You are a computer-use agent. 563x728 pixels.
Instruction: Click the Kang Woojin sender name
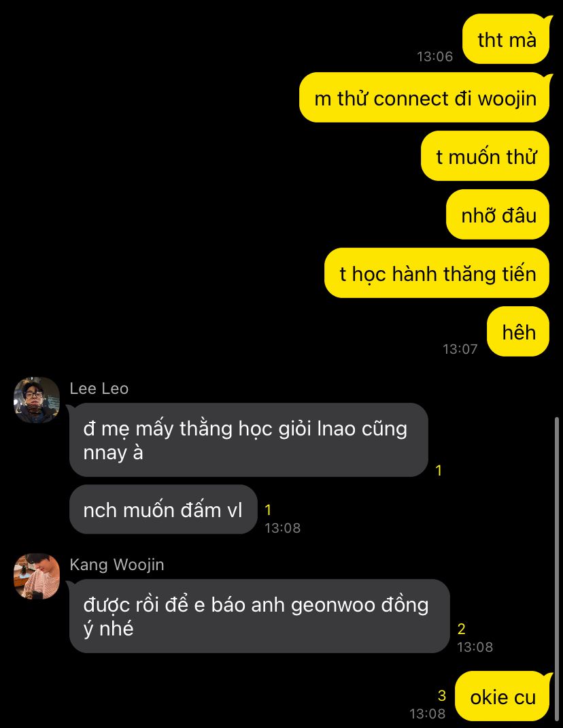coord(116,565)
